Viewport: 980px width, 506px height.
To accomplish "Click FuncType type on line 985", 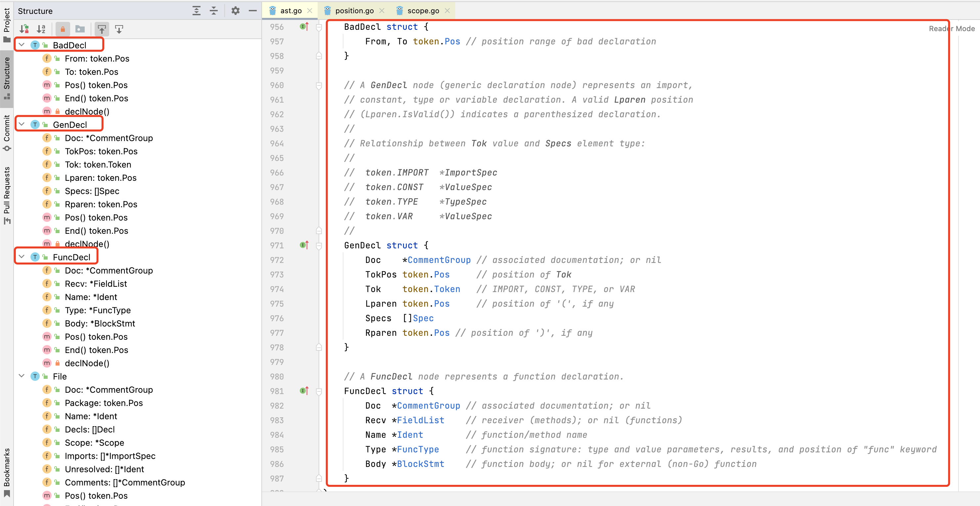I will (x=418, y=449).
